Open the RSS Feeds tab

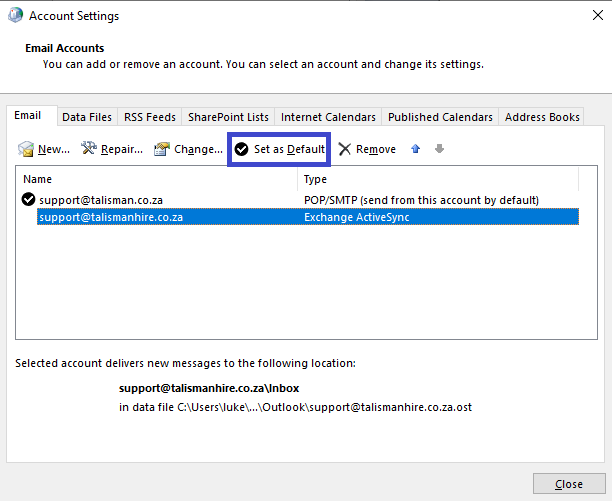(x=150, y=117)
